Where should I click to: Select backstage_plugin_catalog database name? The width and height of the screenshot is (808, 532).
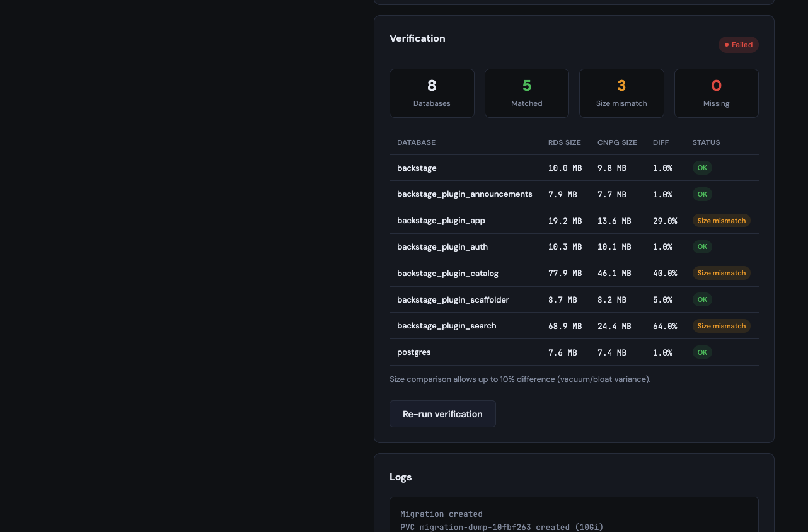447,274
